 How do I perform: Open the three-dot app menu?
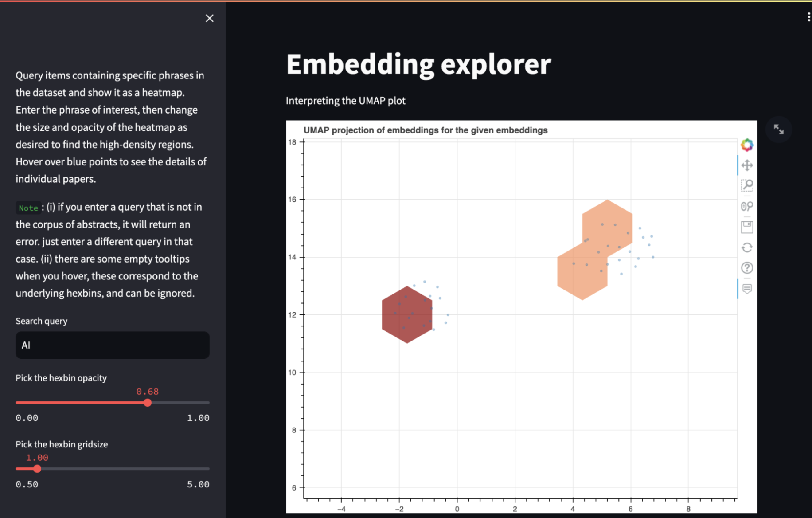coord(809,17)
